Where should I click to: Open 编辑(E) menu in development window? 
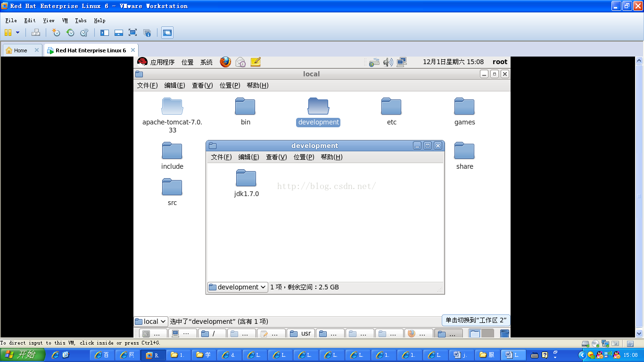click(248, 157)
